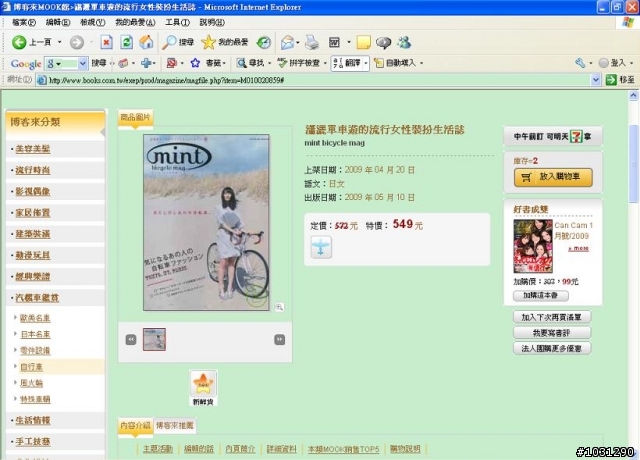Click the IE Back arrow button
The height and width of the screenshot is (460, 640).
[x=19, y=42]
